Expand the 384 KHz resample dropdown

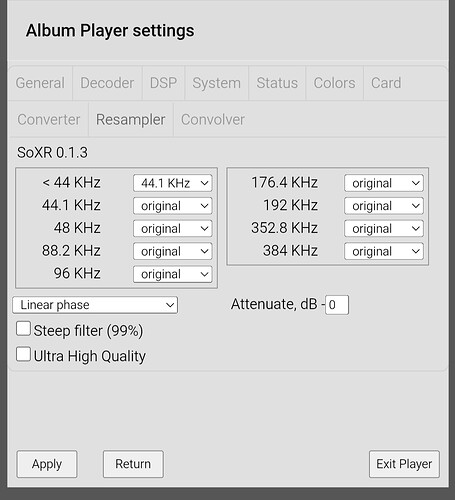point(384,251)
